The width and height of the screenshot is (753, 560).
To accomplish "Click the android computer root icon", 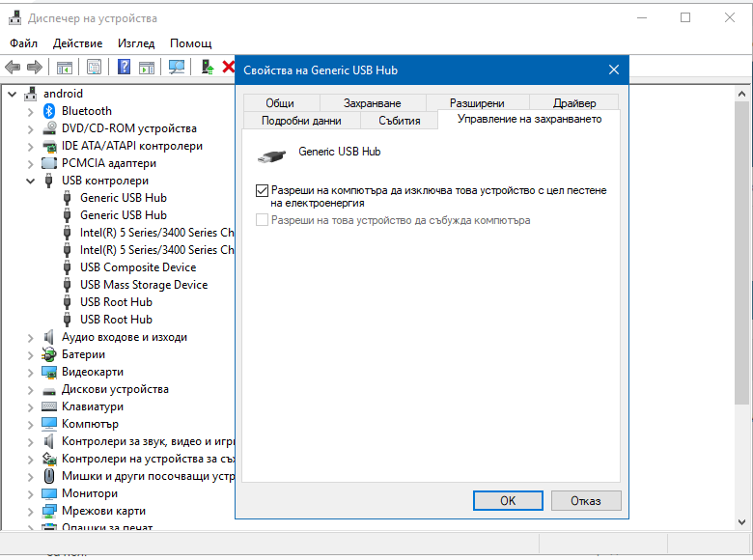I will pos(31,94).
